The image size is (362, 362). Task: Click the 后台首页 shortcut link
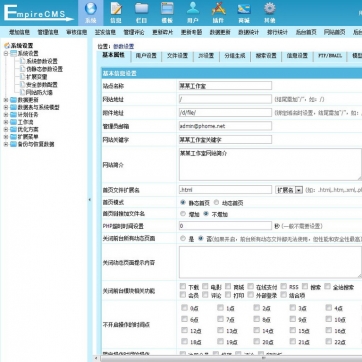tap(306, 32)
